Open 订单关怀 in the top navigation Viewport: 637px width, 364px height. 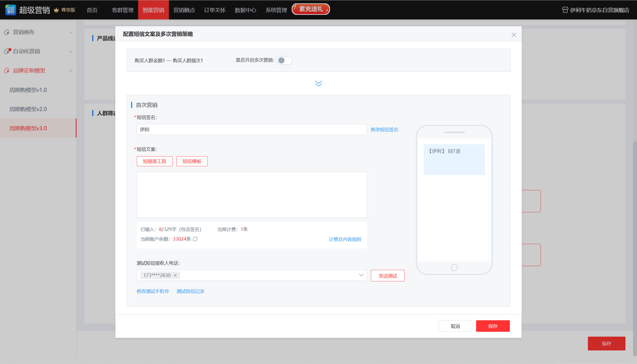(x=215, y=10)
